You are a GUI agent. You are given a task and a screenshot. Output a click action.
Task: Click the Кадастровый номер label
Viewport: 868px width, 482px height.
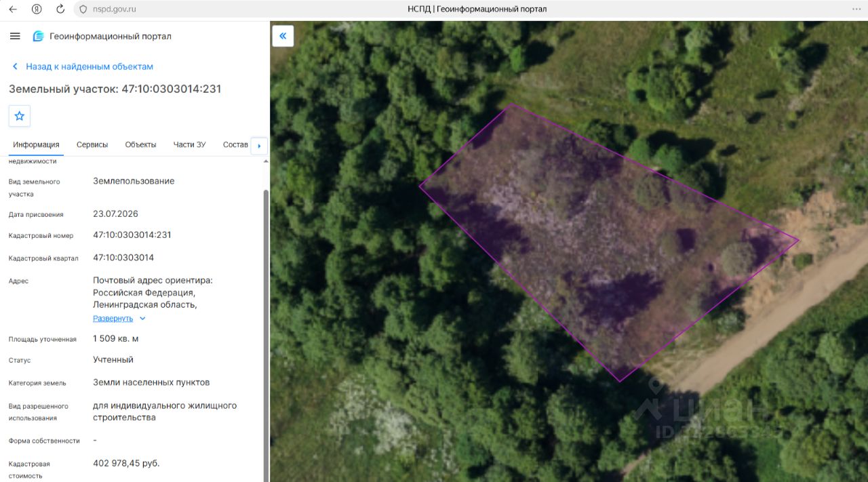click(x=41, y=236)
